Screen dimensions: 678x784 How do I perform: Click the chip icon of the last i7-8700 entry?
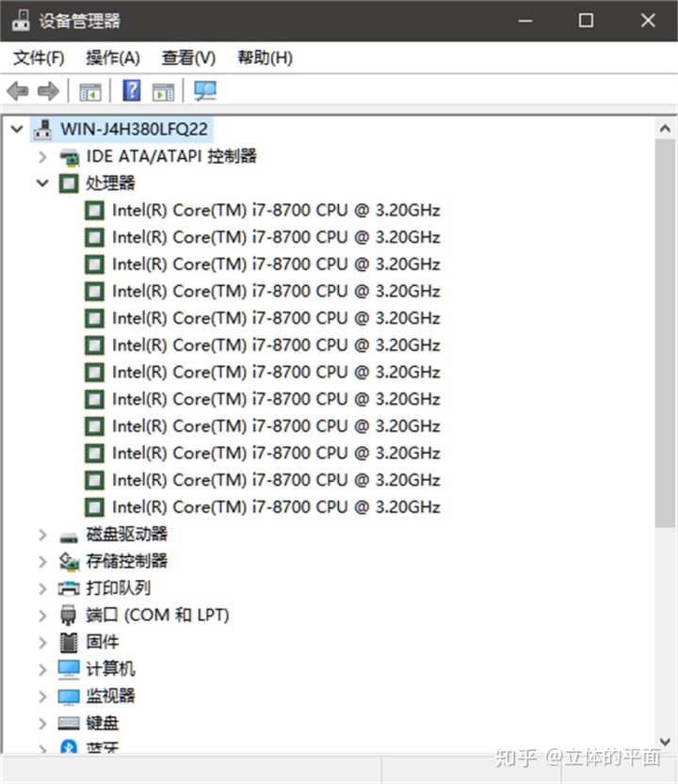point(94,507)
